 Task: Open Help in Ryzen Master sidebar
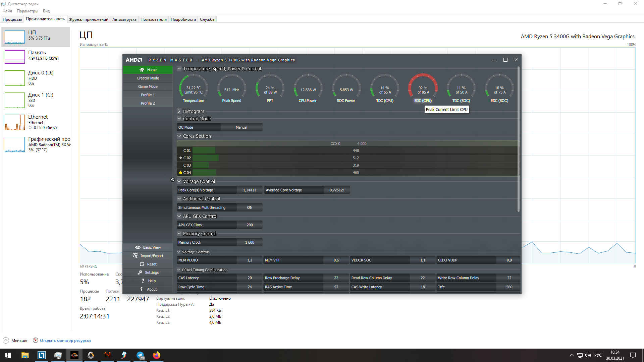click(x=148, y=281)
